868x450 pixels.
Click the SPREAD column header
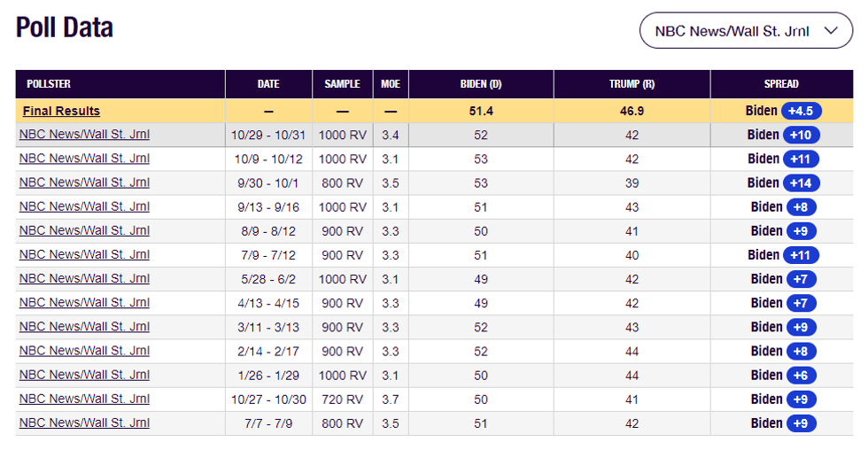pyautogui.click(x=781, y=84)
